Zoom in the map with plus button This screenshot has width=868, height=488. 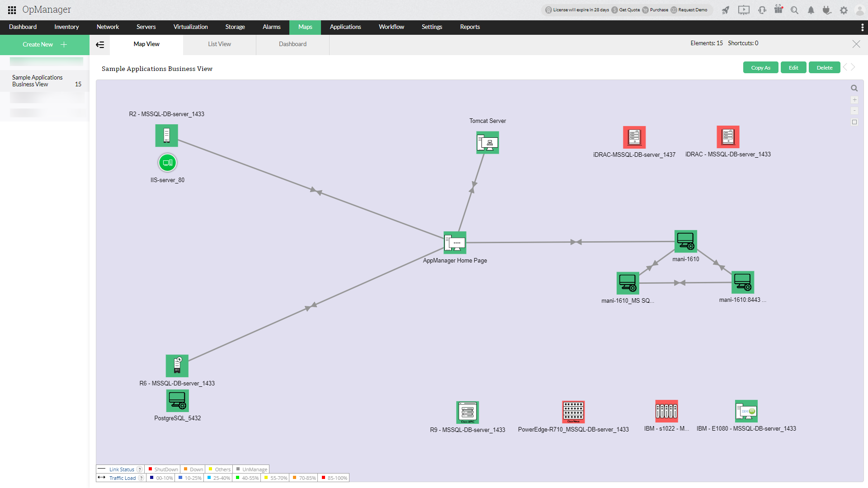(x=854, y=100)
